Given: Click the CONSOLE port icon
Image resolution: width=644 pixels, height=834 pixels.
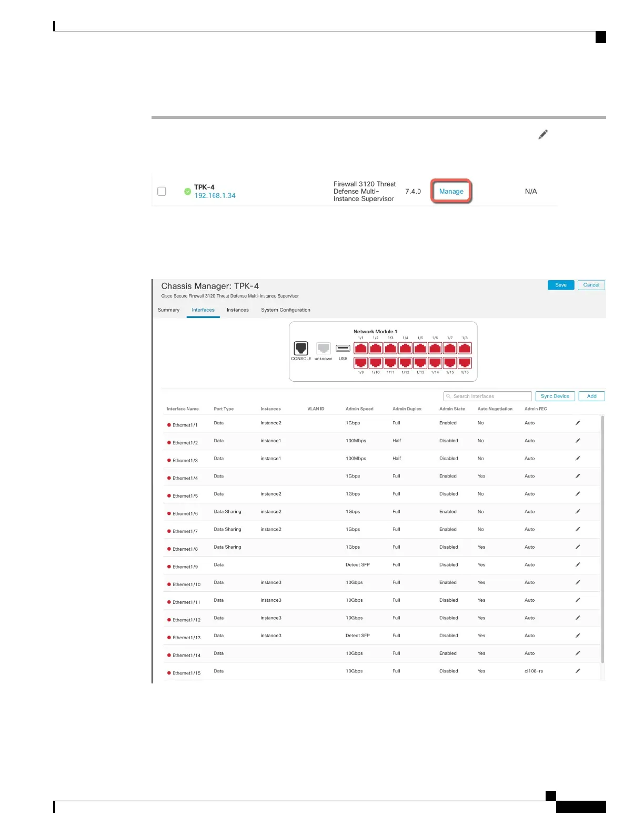Looking at the screenshot, I should point(301,348).
